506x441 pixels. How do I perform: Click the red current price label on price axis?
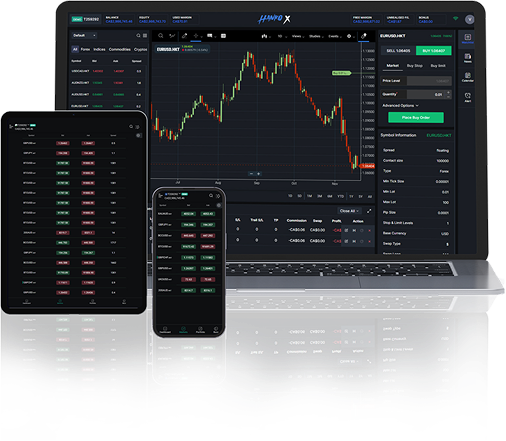[x=367, y=166]
